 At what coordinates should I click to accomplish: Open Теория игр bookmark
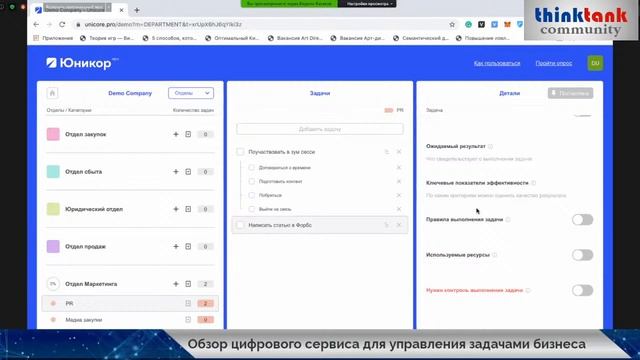tap(107, 38)
